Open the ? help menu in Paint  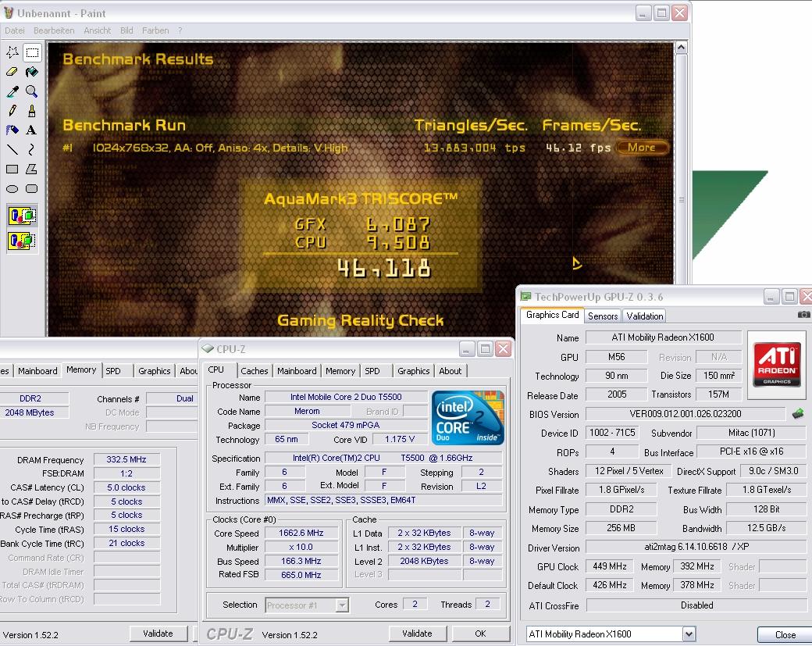tap(180, 30)
